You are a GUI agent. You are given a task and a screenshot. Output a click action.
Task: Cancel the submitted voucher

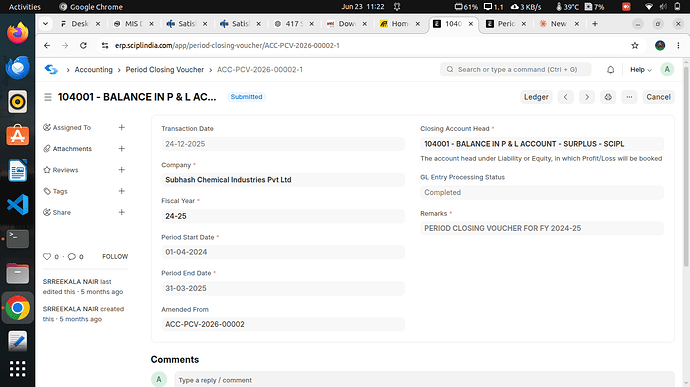click(658, 97)
